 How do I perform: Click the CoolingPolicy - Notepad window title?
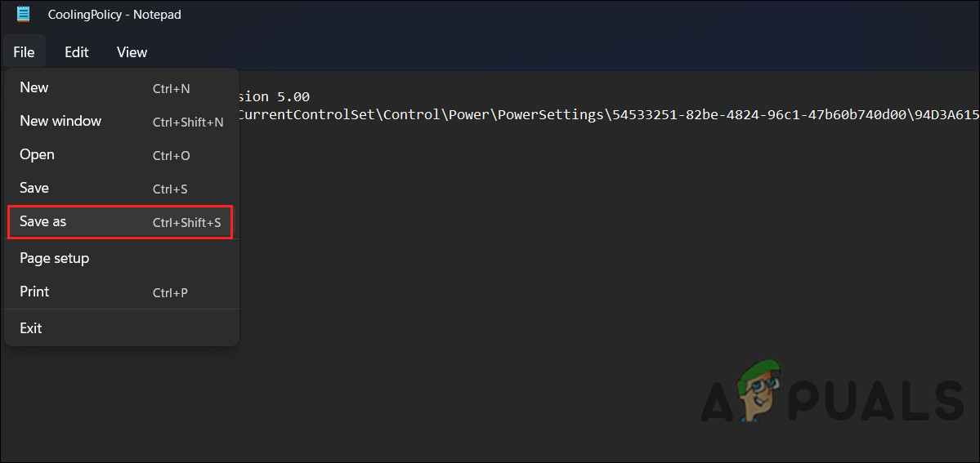(114, 15)
